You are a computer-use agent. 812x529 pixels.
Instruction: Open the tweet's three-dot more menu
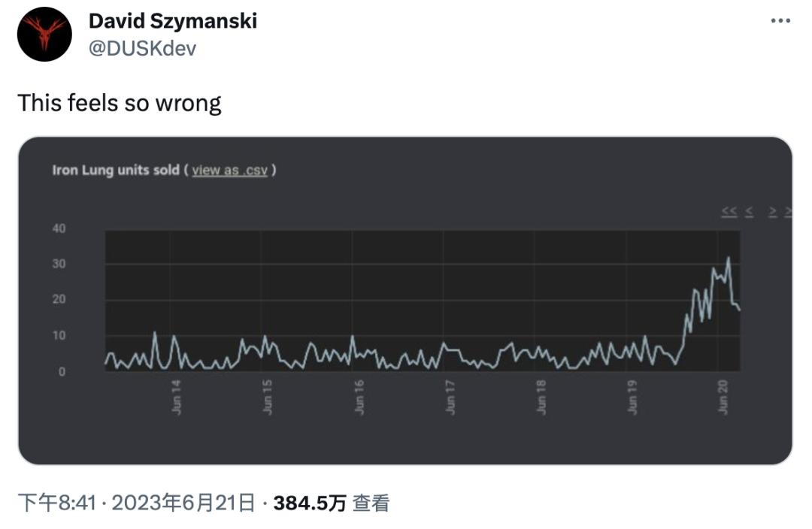tap(780, 21)
